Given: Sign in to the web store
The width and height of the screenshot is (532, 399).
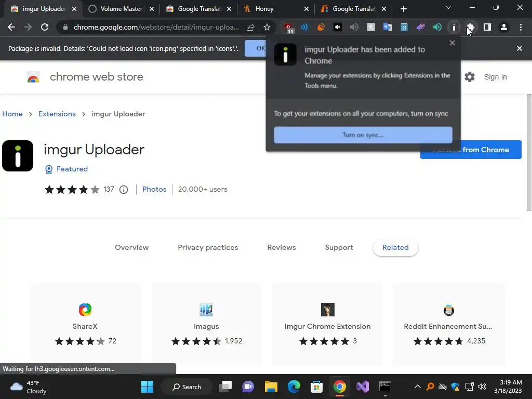Looking at the screenshot, I should pos(495,77).
